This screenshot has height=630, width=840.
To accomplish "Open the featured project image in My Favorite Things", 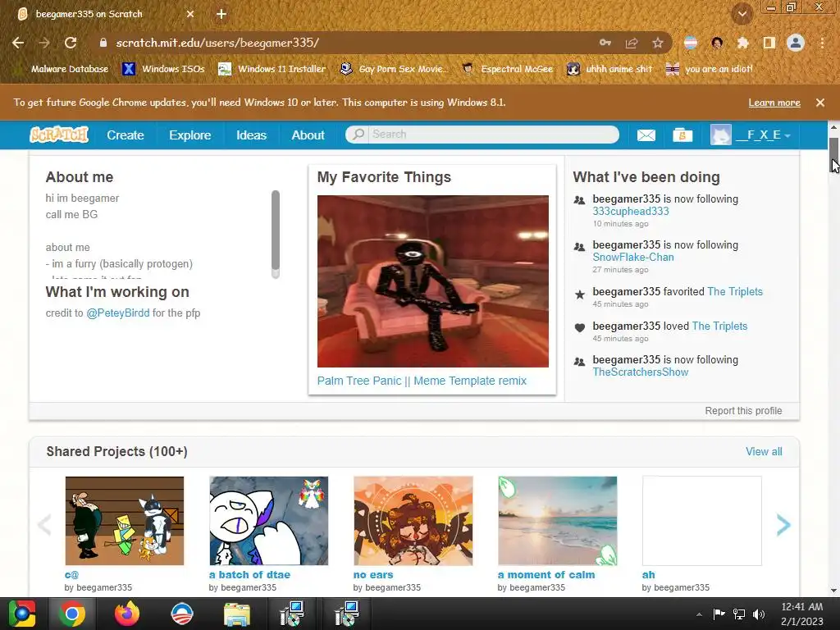I will point(433,281).
